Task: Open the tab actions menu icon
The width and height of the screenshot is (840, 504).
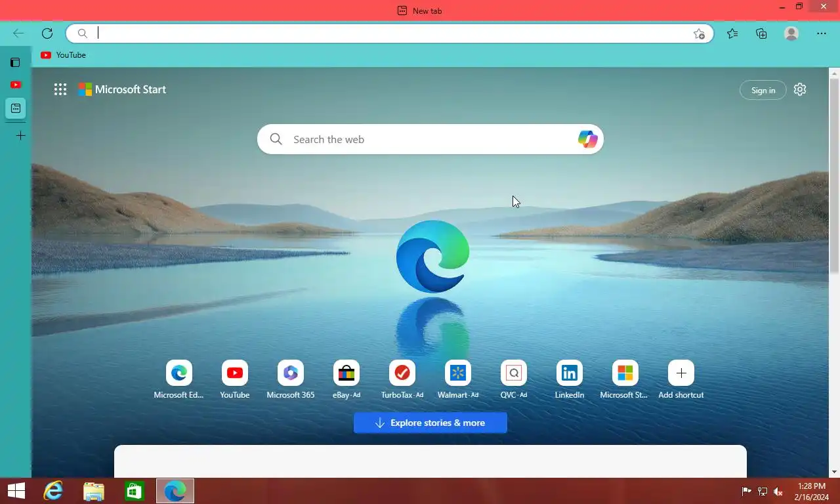Action: coord(15,62)
